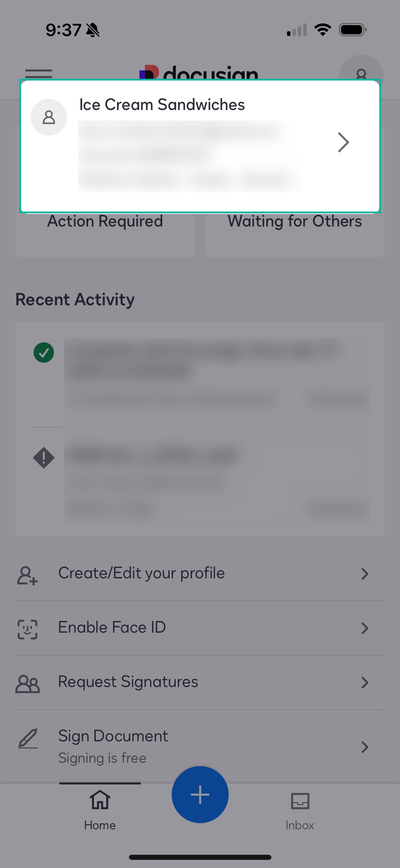This screenshot has width=400, height=868.
Task: Open the Enable Face ID chevron
Action: point(365,628)
